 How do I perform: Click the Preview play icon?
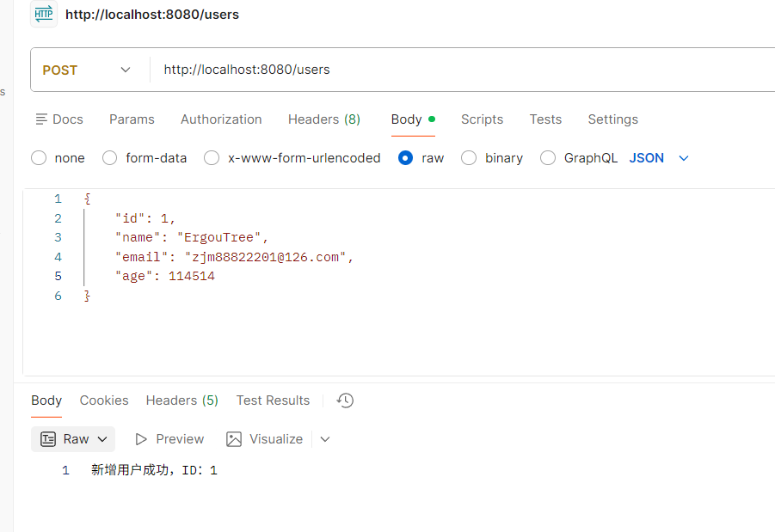(141, 439)
